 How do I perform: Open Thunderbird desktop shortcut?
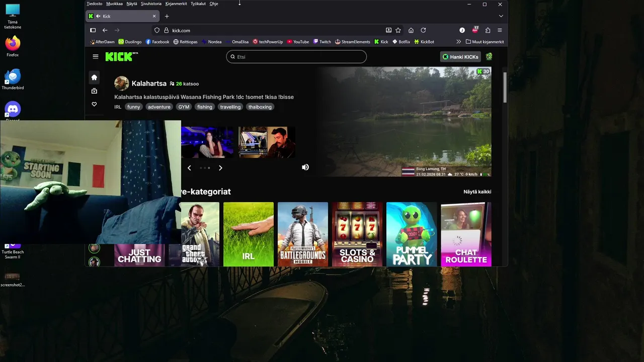(x=13, y=79)
